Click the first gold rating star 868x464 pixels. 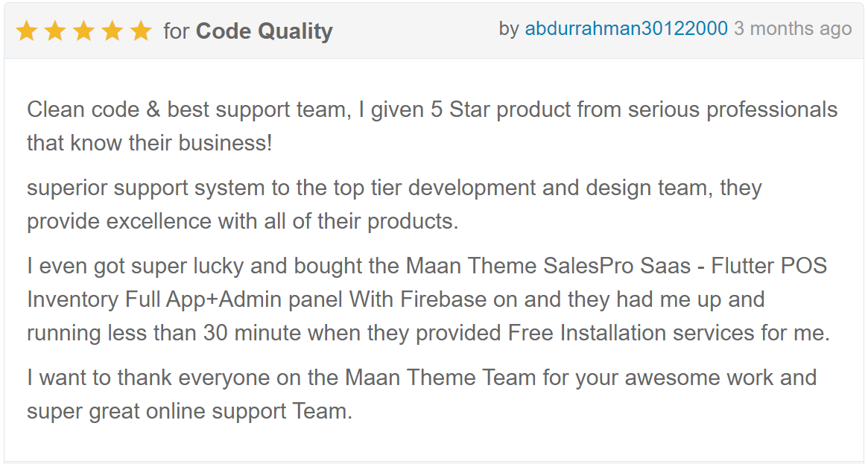(27, 31)
